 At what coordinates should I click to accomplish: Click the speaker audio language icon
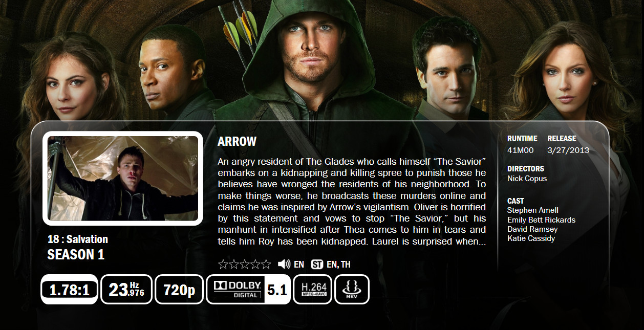(x=284, y=265)
